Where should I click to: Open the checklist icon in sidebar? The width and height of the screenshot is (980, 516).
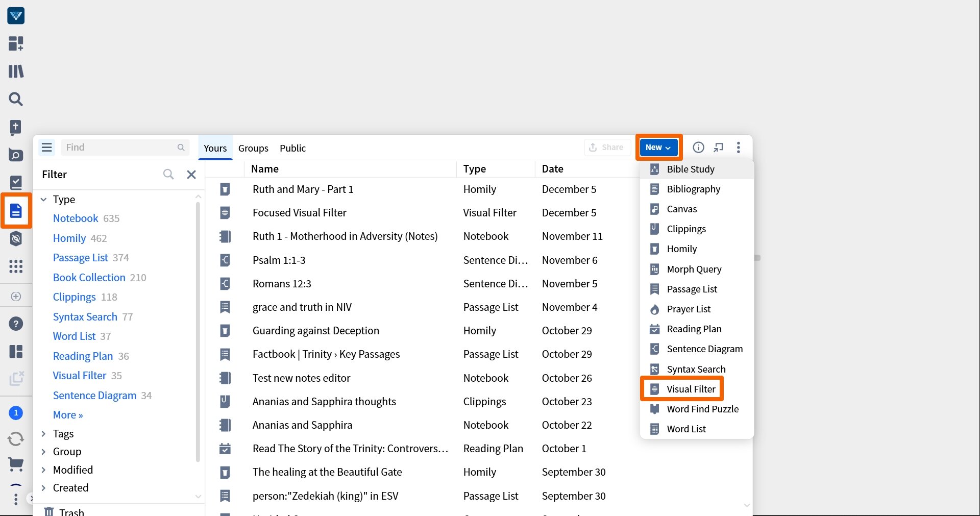[x=16, y=183]
